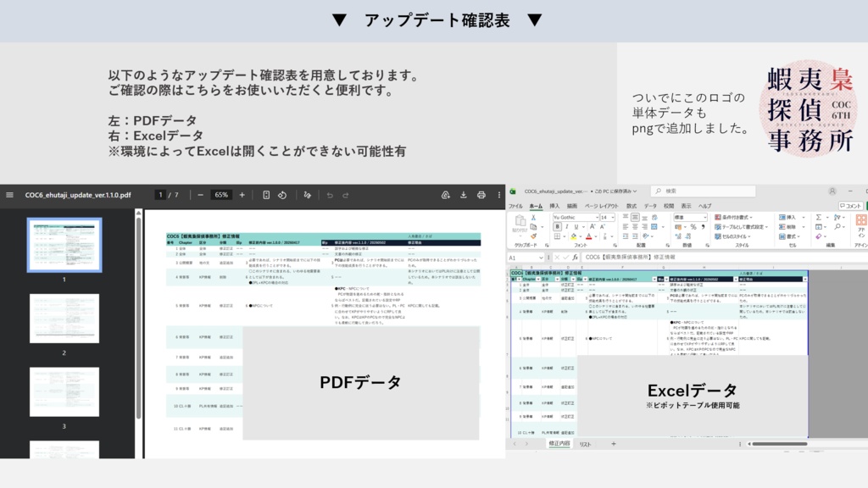The height and width of the screenshot is (488, 868).
Task: Open the Excel 挿入 tab
Action: coord(554,206)
